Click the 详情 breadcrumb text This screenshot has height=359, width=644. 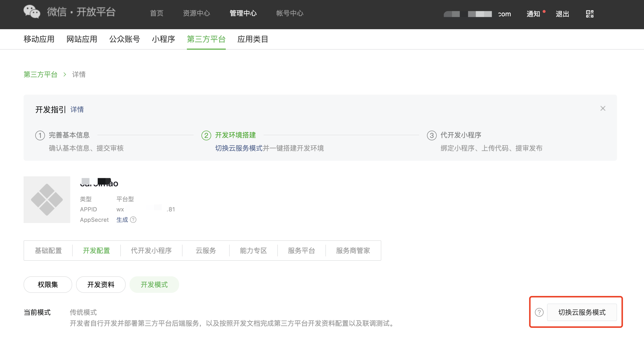(x=79, y=74)
